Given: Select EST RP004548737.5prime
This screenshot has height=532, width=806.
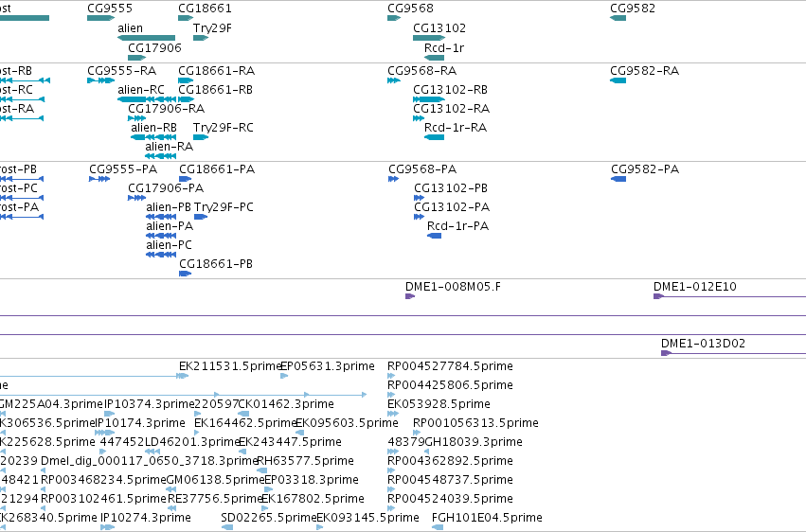Looking at the screenshot, I should (x=450, y=480).
